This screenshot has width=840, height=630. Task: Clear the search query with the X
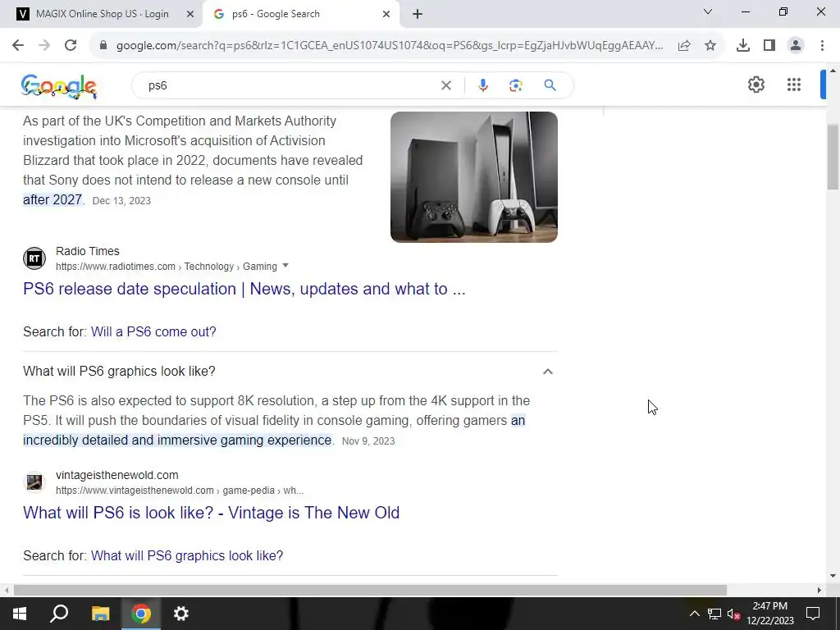tap(445, 85)
